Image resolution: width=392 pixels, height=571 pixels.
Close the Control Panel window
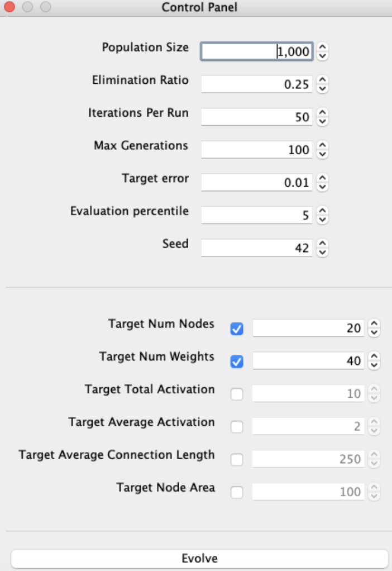(x=10, y=7)
